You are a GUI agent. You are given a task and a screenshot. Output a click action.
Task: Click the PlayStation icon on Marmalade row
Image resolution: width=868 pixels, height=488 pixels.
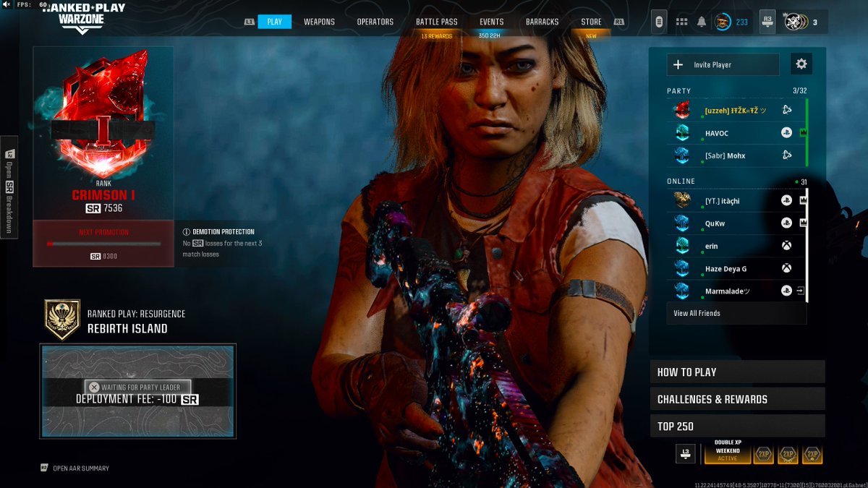click(x=786, y=291)
